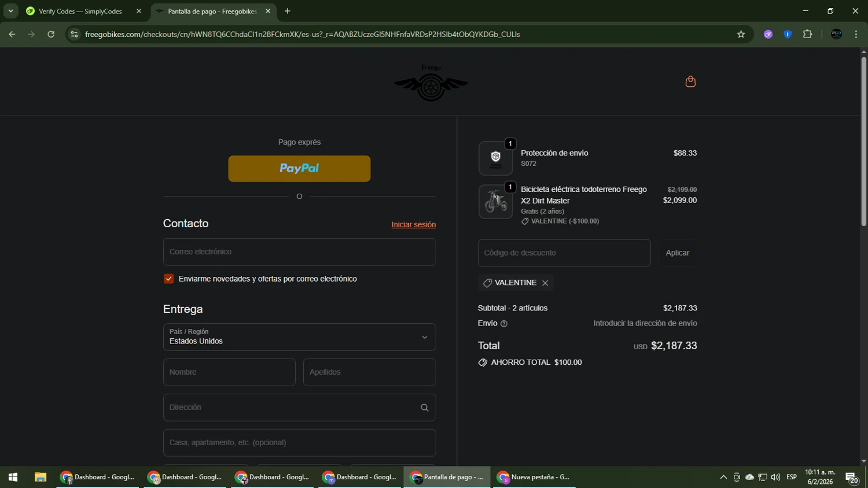Open the network tray icon
This screenshot has height=488, width=868.
coord(763,477)
